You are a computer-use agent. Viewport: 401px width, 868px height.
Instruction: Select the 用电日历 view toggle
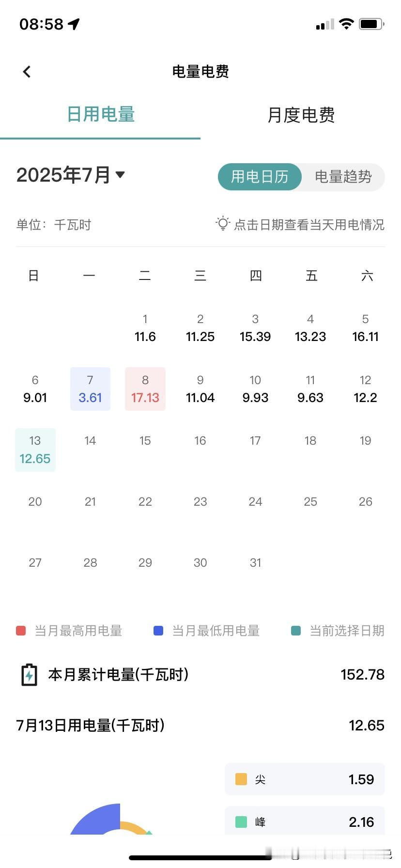[260, 177]
